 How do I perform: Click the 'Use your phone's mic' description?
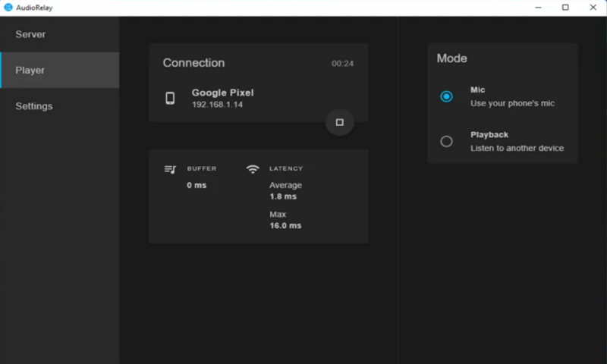pyautogui.click(x=512, y=103)
